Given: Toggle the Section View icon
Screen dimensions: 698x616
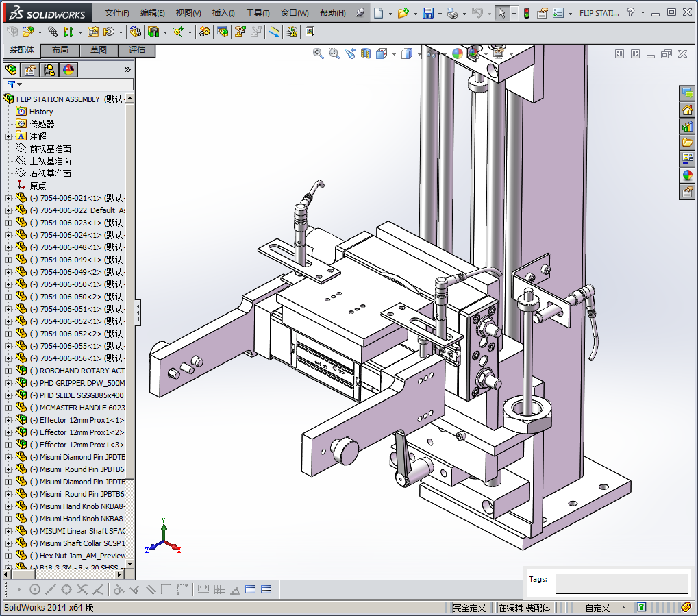Looking at the screenshot, I should pos(366,53).
